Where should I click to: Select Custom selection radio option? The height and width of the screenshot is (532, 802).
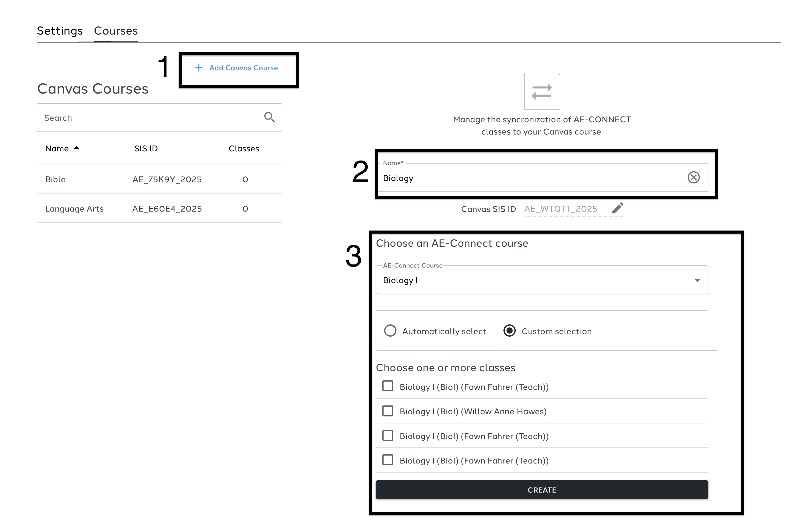[509, 331]
